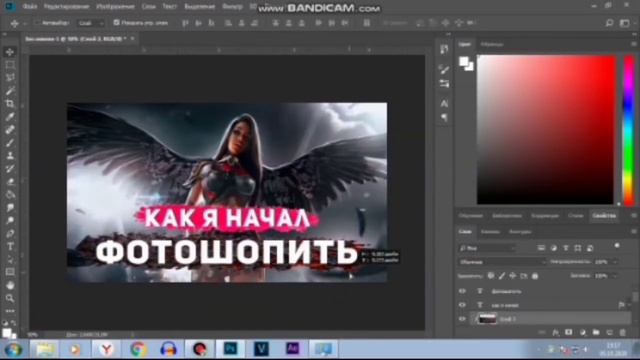Open the three-dots Edit Toolbar button
This screenshot has width=640, height=360.
(10, 311)
